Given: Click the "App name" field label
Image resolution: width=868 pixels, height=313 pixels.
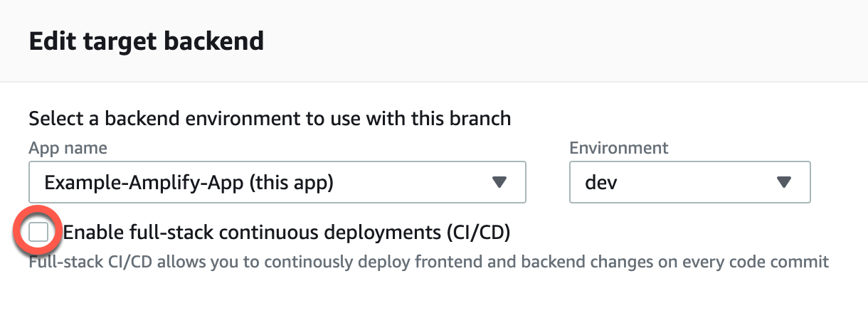Looking at the screenshot, I should 68,148.
